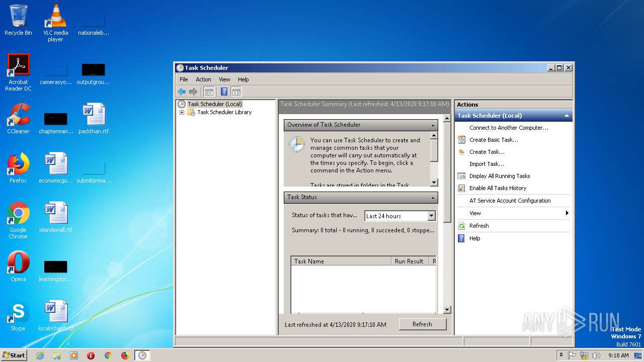Show hidden tray icons arrow

tap(561, 355)
